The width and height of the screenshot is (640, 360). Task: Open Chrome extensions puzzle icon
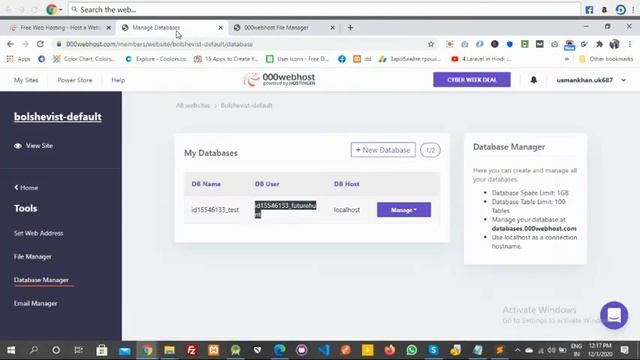[x=599, y=44]
